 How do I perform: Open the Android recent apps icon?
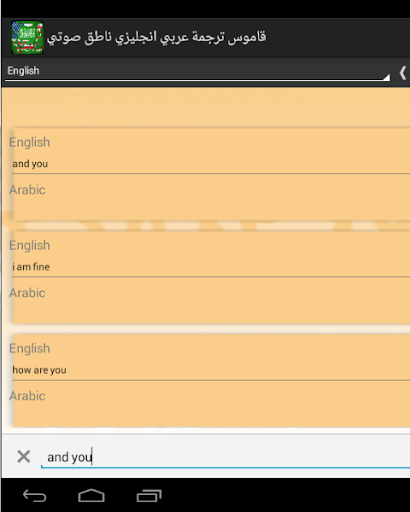[x=149, y=496]
